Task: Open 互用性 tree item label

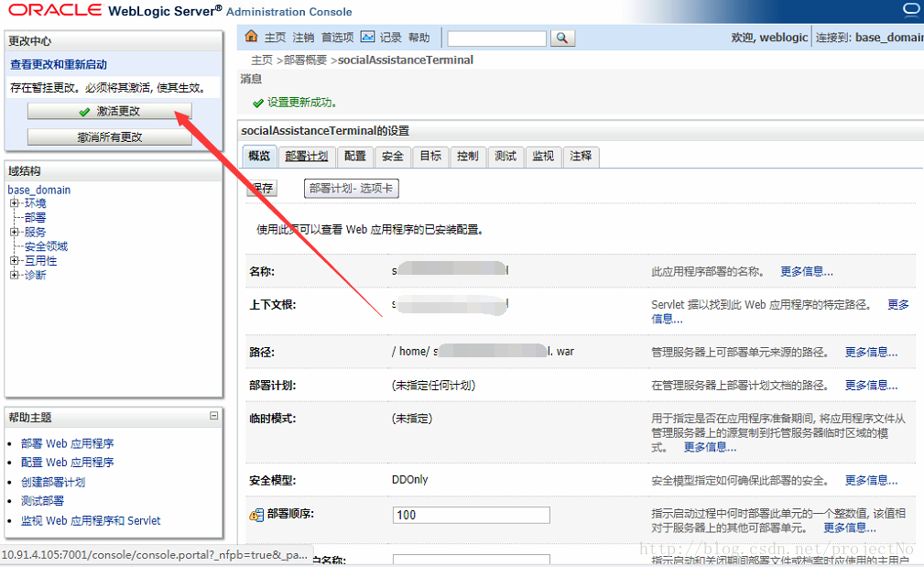Action: [40, 260]
